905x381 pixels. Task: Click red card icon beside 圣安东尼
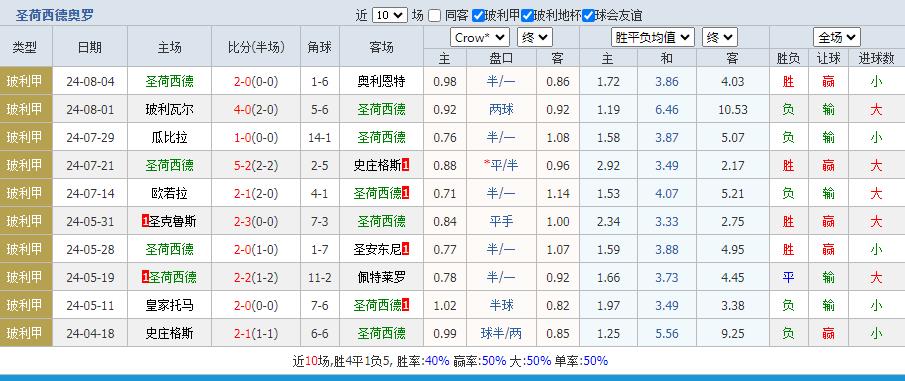click(x=406, y=249)
